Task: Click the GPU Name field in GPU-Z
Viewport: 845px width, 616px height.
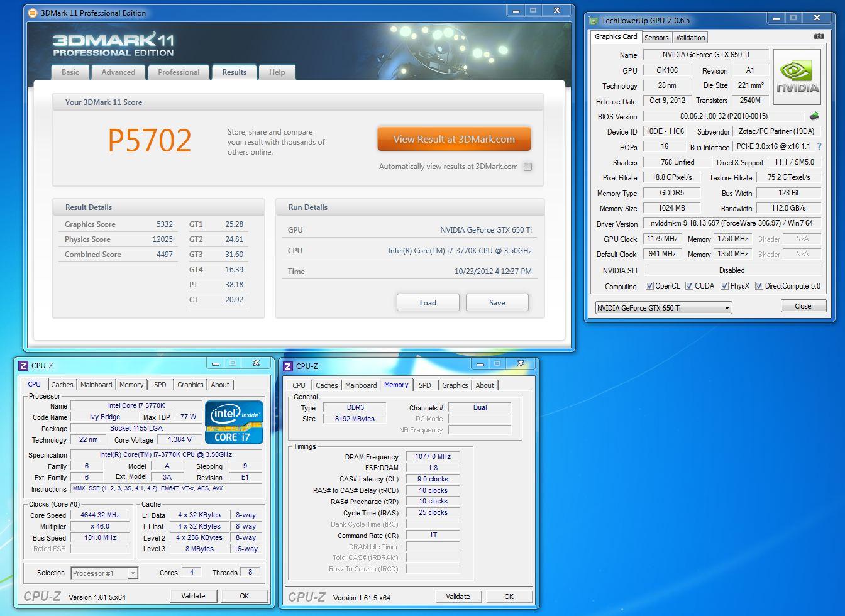Action: point(705,55)
